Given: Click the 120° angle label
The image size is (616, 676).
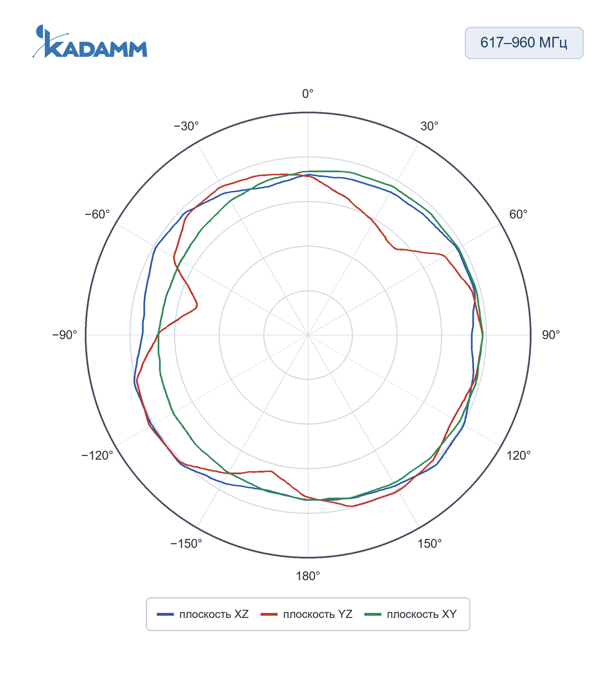Looking at the screenshot, I should click(x=519, y=456).
